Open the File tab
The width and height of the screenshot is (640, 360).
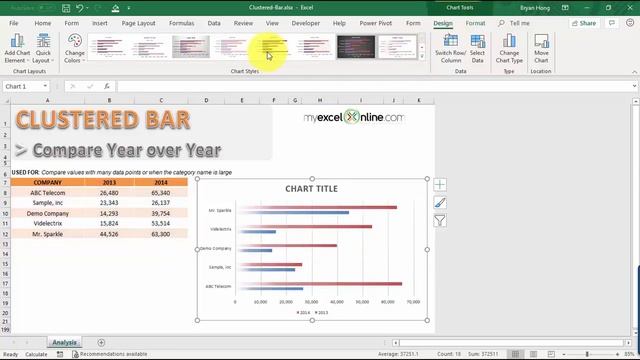coord(13,23)
